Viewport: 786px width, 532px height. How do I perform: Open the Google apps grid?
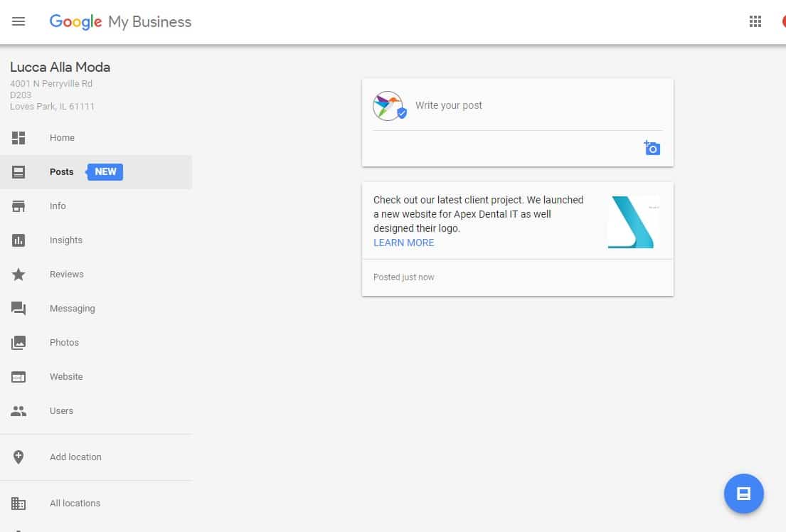755,21
